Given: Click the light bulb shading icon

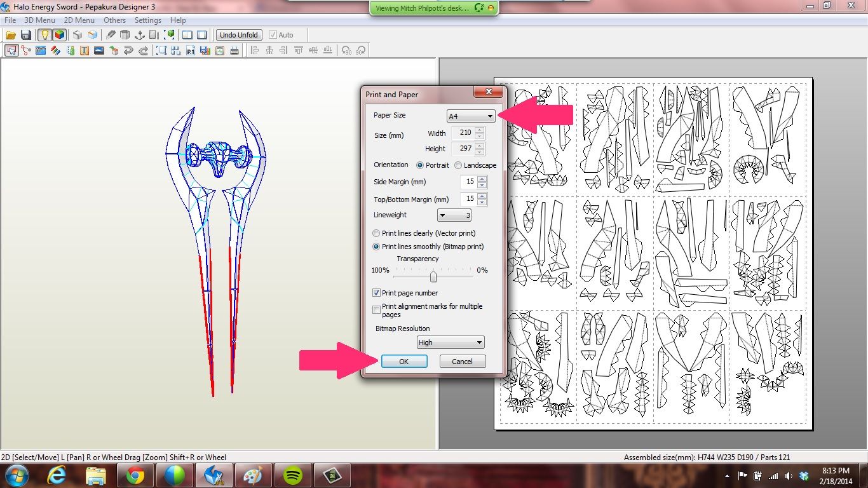Looking at the screenshot, I should pos(43,36).
